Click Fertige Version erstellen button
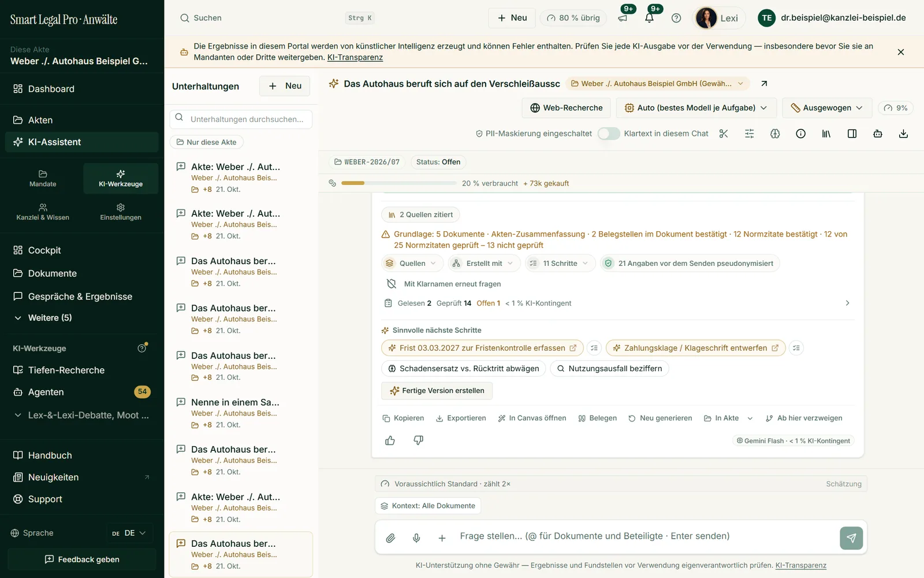924x578 pixels. pyautogui.click(x=437, y=391)
